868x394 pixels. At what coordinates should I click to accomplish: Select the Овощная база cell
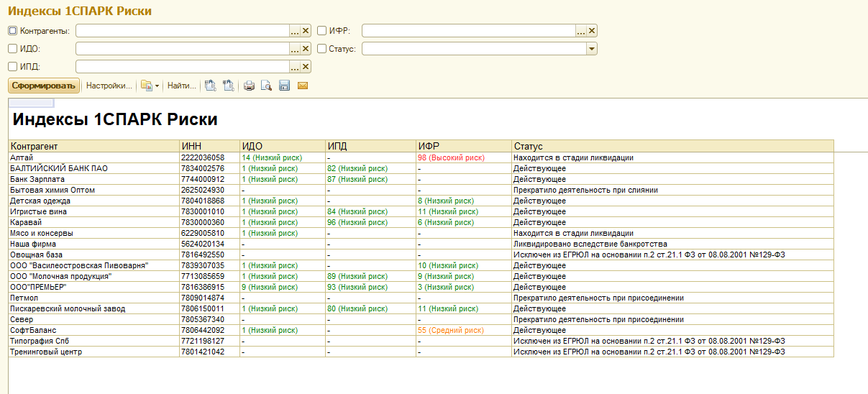tap(93, 255)
